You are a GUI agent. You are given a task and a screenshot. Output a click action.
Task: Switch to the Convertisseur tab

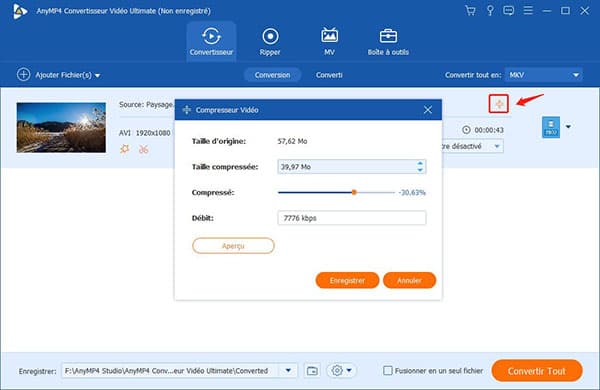(x=211, y=41)
